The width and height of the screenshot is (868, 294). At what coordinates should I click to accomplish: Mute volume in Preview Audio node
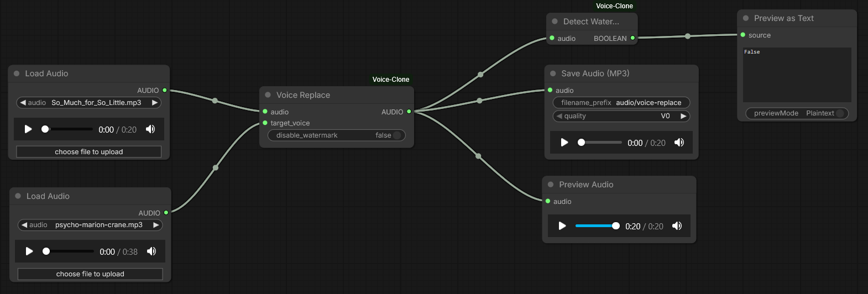(677, 226)
